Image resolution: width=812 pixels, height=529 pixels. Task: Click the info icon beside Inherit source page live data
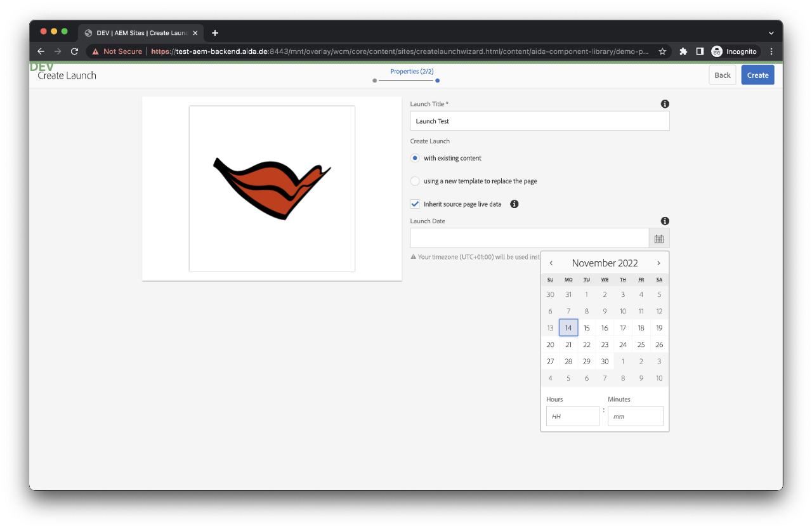click(514, 204)
